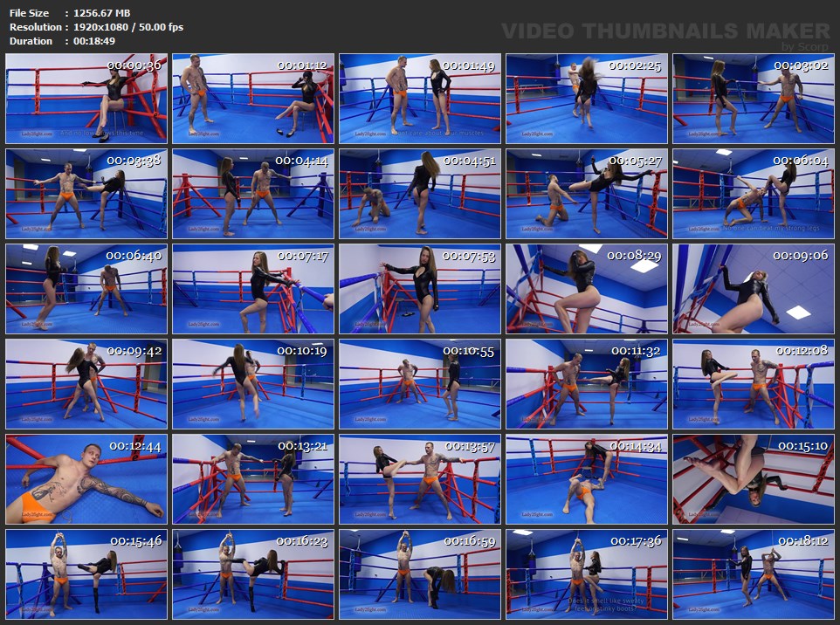Click the frame timestamped 00:06:40

[86, 289]
